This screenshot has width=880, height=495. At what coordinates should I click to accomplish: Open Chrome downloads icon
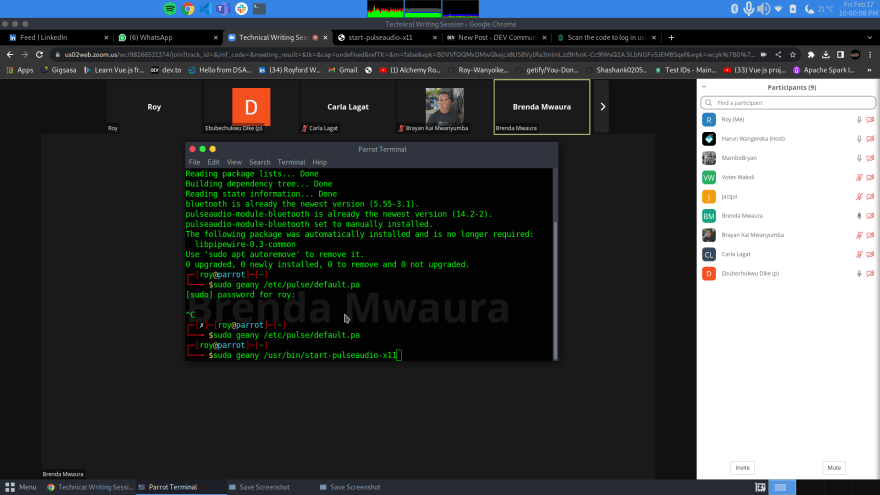tap(826, 54)
